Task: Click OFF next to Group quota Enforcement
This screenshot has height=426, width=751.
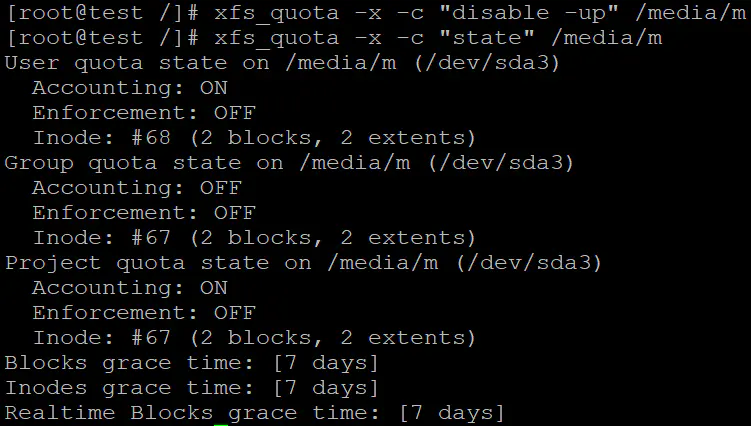Action: pyautogui.click(x=235, y=213)
